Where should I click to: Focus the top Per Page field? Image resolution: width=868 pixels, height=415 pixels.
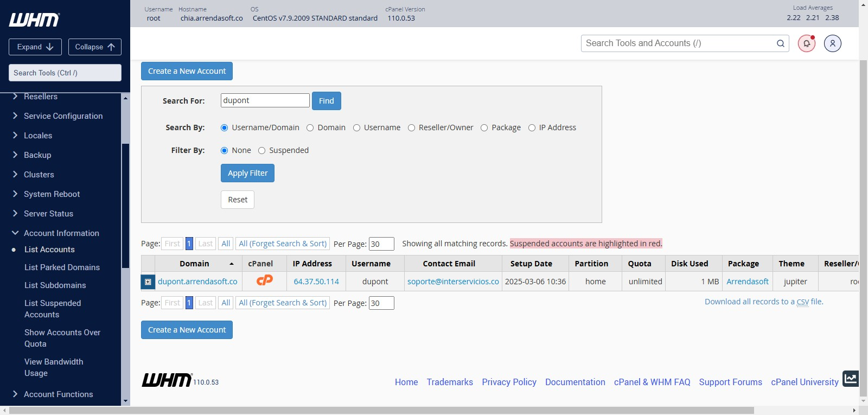[381, 244]
